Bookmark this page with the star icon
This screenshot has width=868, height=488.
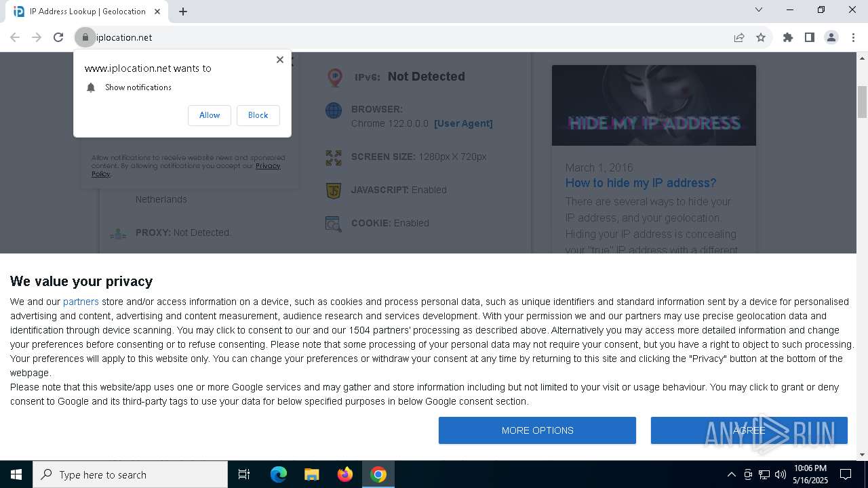coord(761,37)
